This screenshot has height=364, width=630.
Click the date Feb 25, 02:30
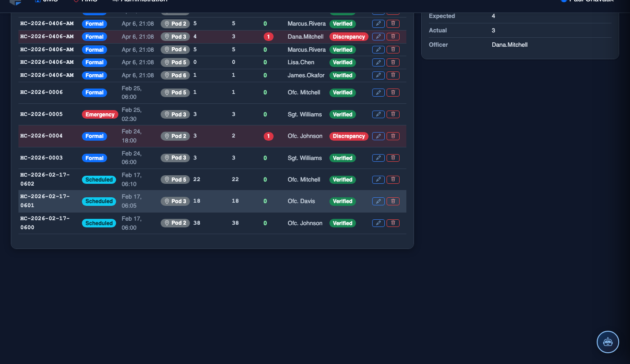pos(131,115)
